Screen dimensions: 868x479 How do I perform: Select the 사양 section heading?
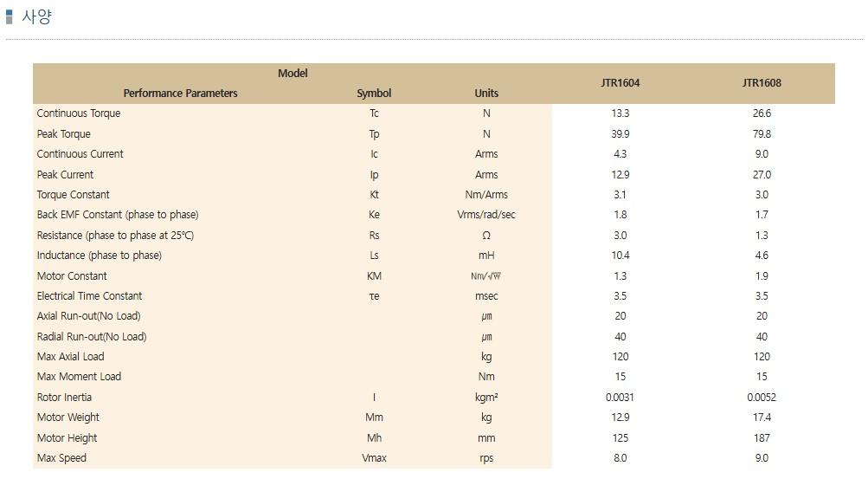(36, 16)
